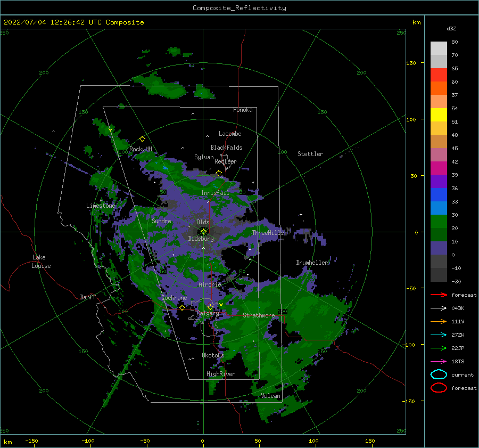
Task: Click the cyan 27ZW arrow legend icon
Action: (x=439, y=335)
